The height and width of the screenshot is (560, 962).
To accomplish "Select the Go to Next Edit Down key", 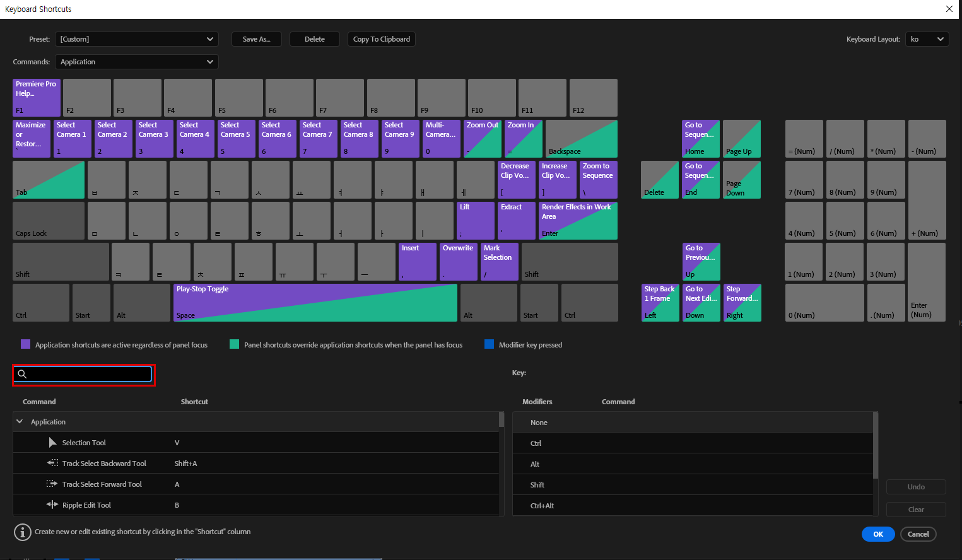I will coord(701,303).
